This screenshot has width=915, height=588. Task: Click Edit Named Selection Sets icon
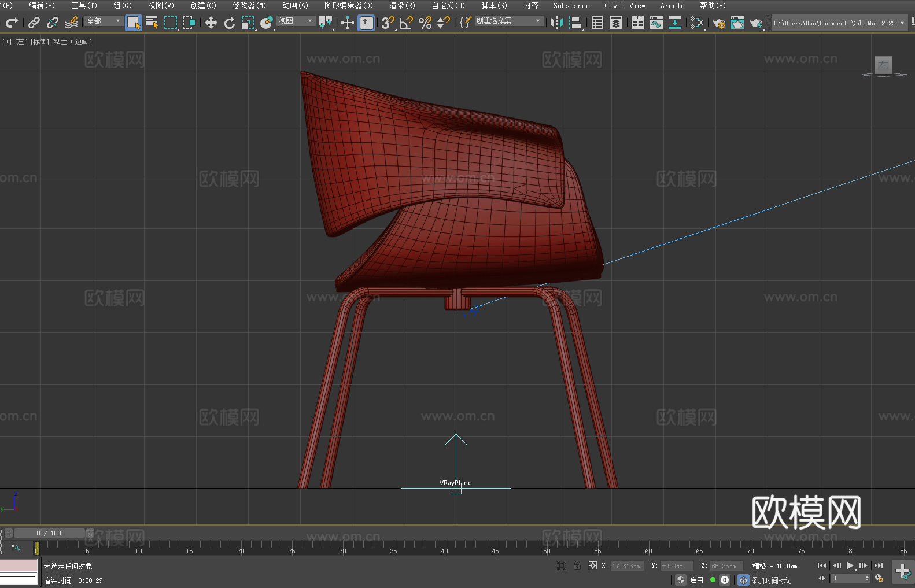pos(466,23)
